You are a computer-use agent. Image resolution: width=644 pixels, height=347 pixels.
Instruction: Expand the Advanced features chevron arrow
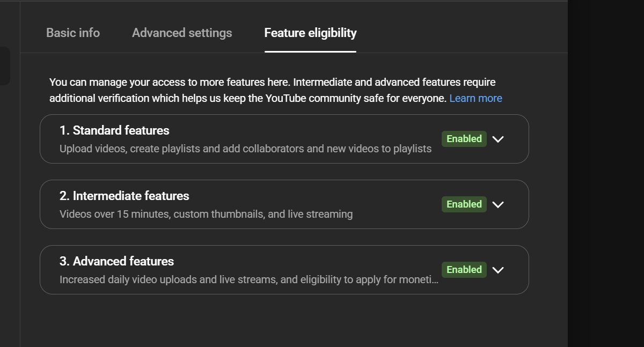tap(498, 270)
